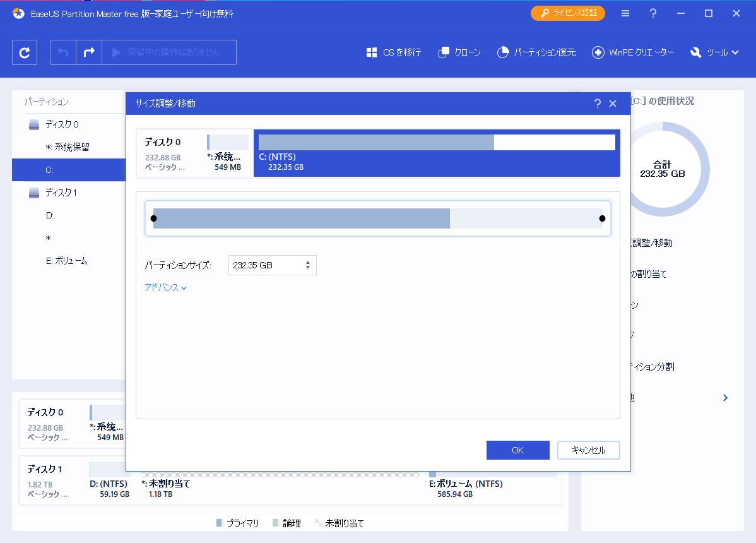756x543 pixels.
Task: Select ディスク 0 in the partition tree
Action: click(x=68, y=124)
